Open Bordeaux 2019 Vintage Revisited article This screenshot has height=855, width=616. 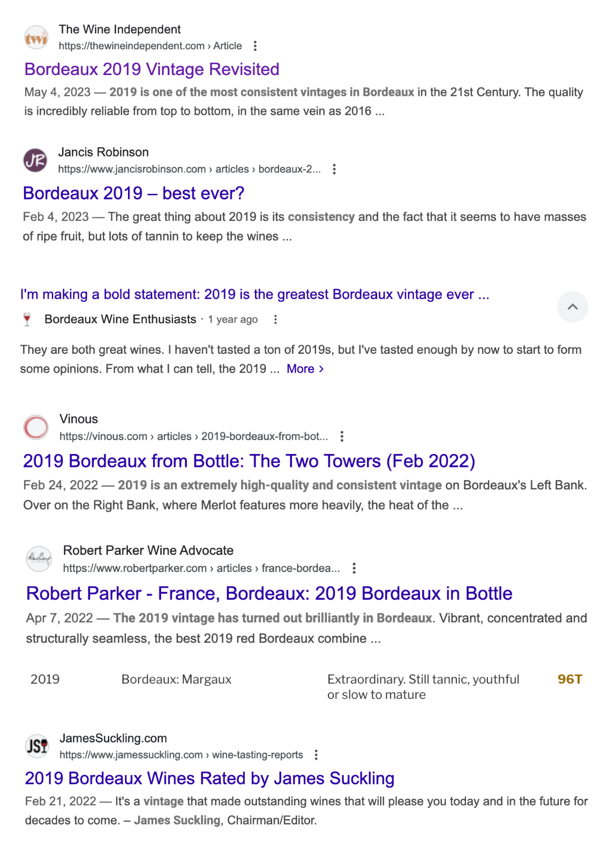152,69
